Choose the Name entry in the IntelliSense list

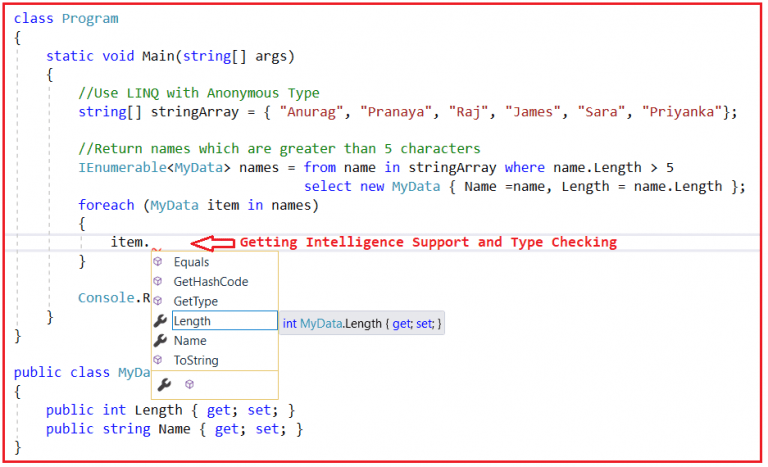coord(190,341)
